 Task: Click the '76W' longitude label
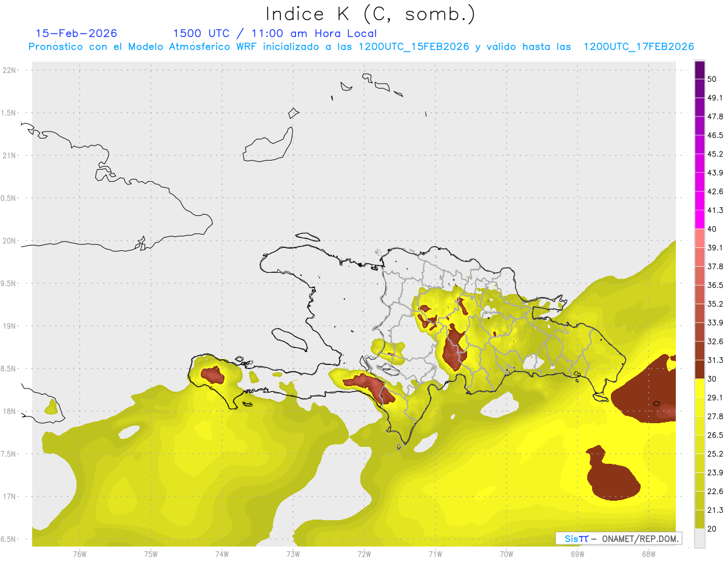coord(79,555)
